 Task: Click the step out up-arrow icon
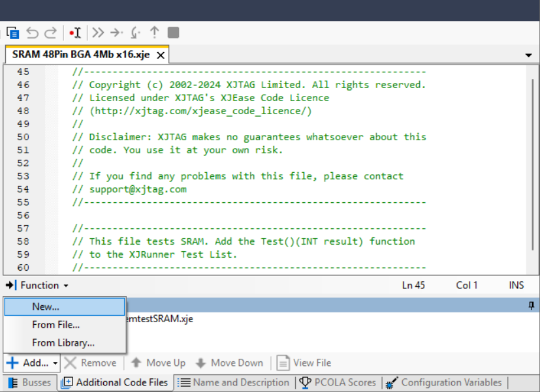(154, 33)
